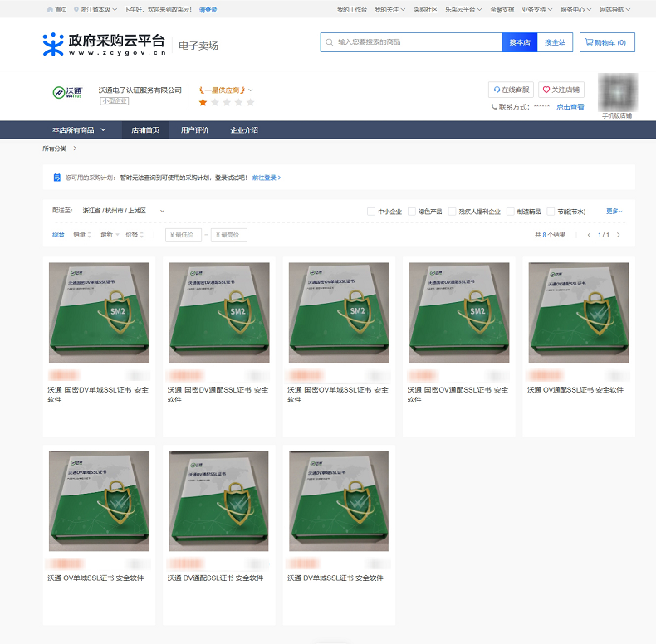Image resolution: width=656 pixels, height=644 pixels.
Task: Open the 沃通 OV通配SSL证书 product thumbnail
Action: point(578,313)
